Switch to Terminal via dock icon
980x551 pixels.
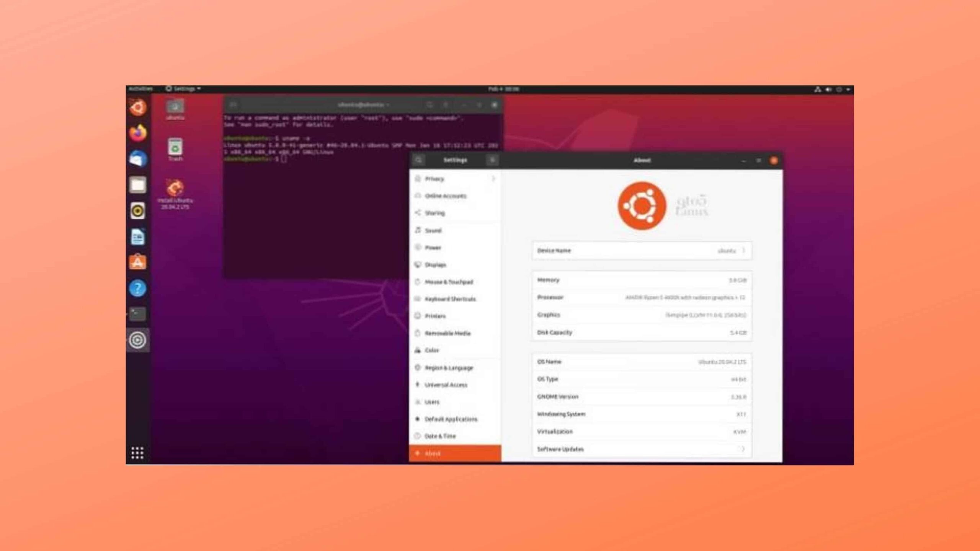138,314
